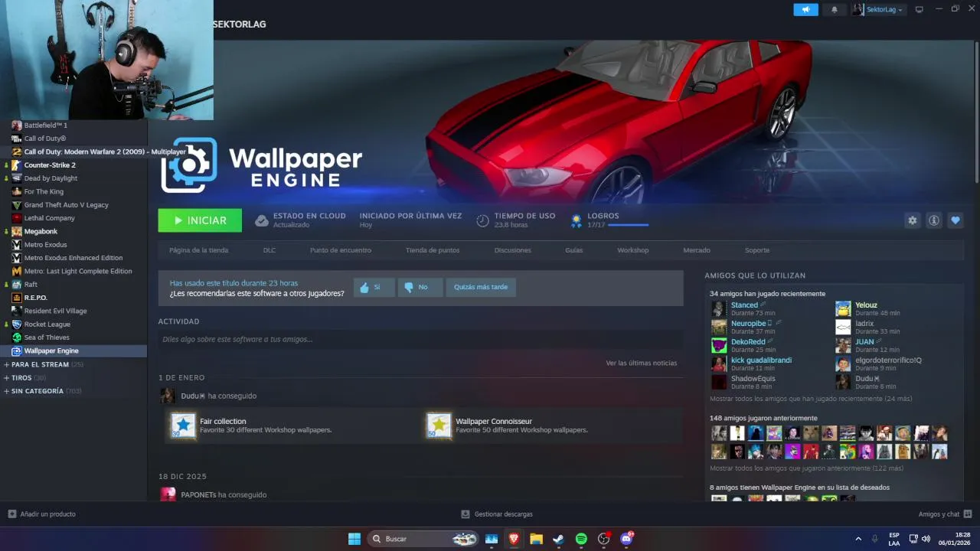980x551 pixels.
Task: Open the Discusiones tab
Action: (x=513, y=250)
